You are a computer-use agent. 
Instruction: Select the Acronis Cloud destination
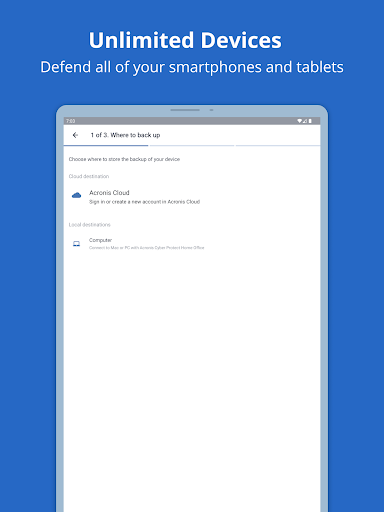click(x=192, y=197)
